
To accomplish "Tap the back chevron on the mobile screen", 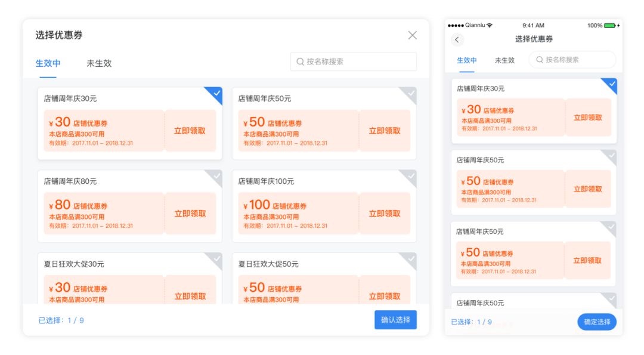I will (457, 39).
